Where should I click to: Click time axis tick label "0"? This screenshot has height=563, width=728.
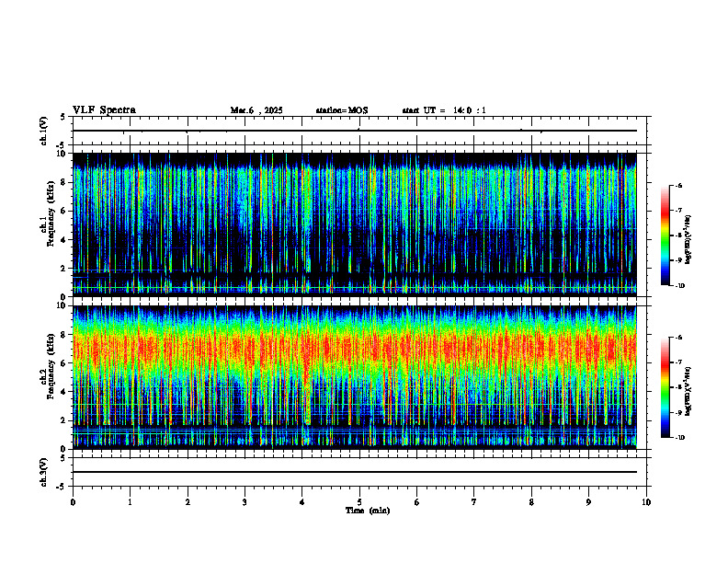73,502
